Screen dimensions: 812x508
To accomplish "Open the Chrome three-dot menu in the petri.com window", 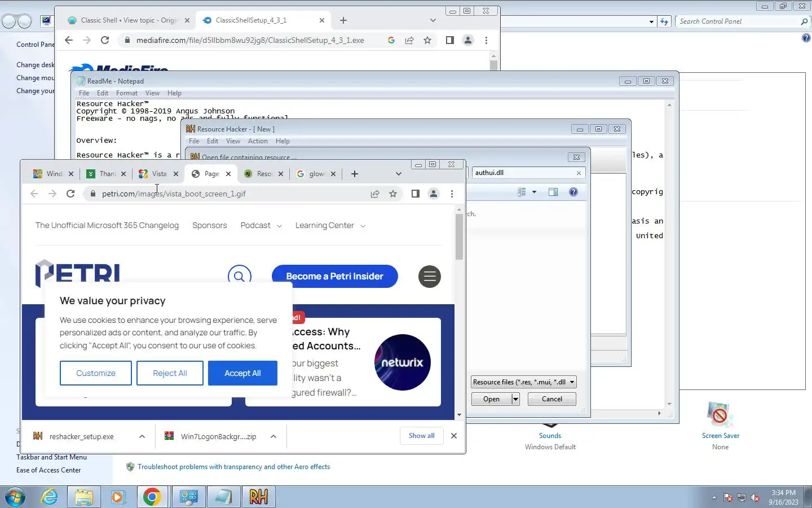I will point(452,194).
